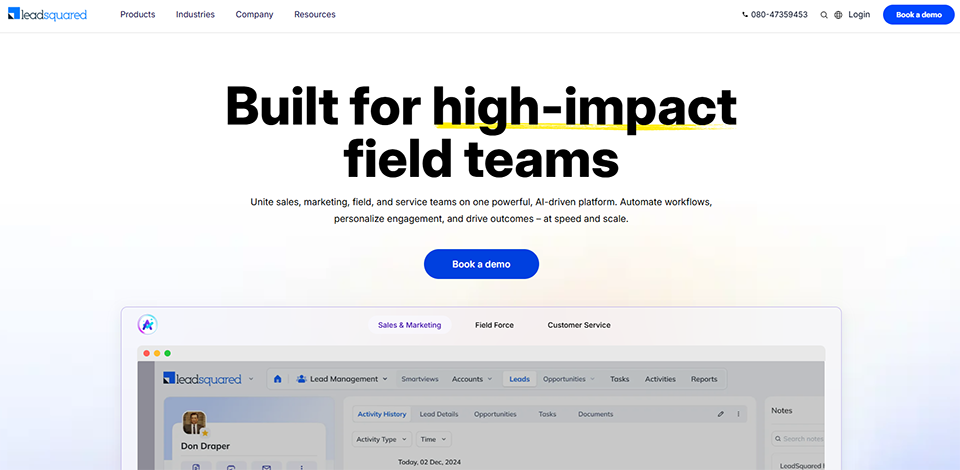Click Book a demo button in header
Image resolution: width=960 pixels, height=470 pixels.
click(918, 15)
